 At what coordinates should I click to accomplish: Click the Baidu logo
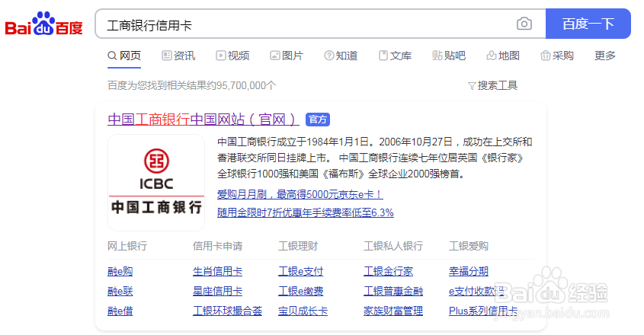point(43,24)
